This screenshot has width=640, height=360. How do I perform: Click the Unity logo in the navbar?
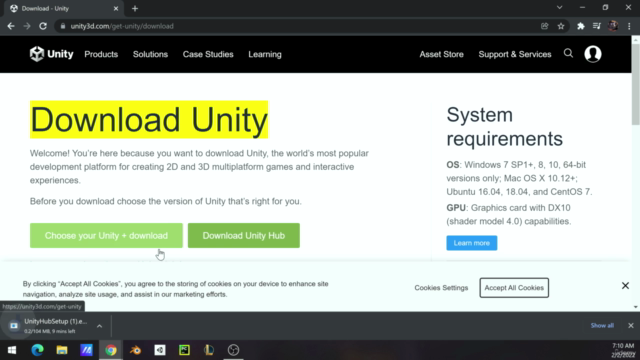coord(51,54)
